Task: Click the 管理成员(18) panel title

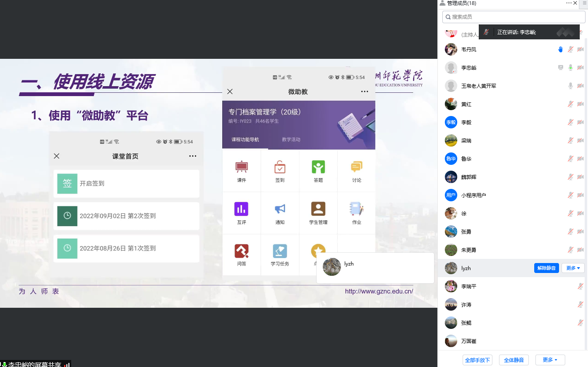Action: [461, 3]
